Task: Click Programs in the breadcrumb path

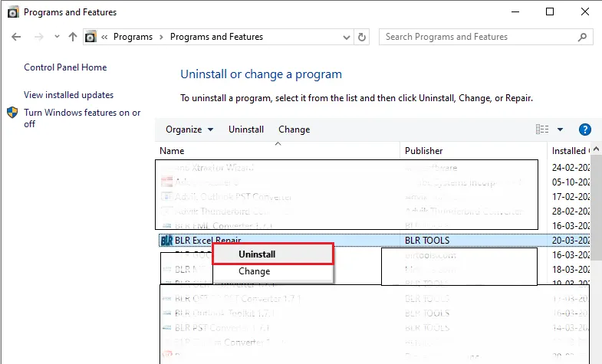Action: (133, 37)
